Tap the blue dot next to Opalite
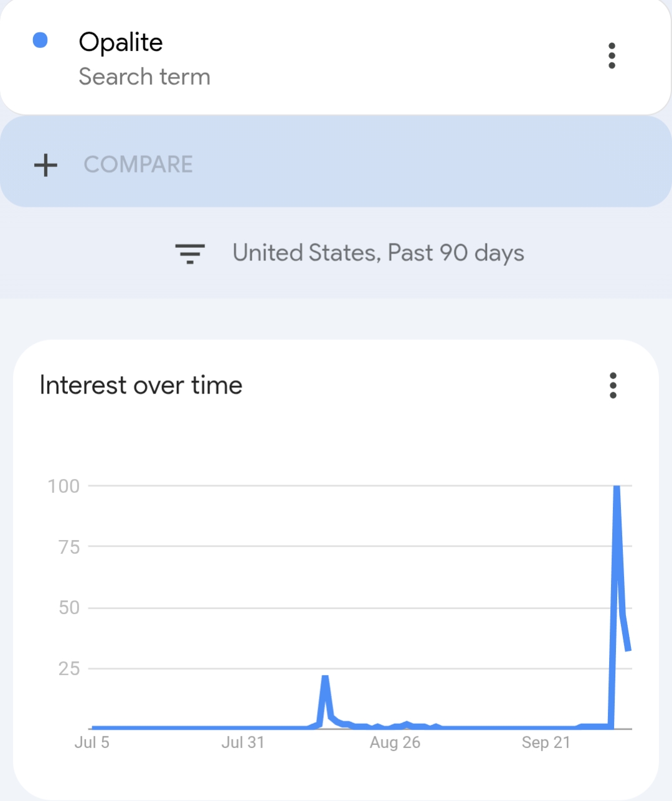Image resolution: width=672 pixels, height=801 pixels. [40, 40]
